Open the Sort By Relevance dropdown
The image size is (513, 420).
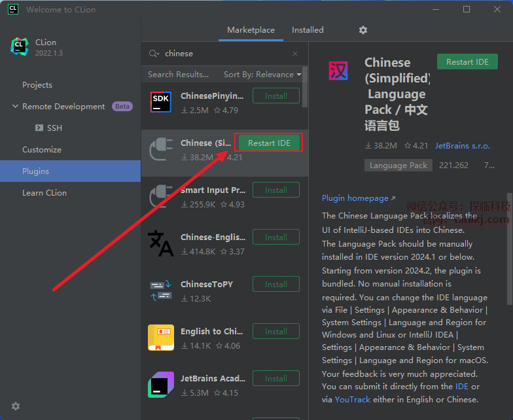tap(262, 75)
